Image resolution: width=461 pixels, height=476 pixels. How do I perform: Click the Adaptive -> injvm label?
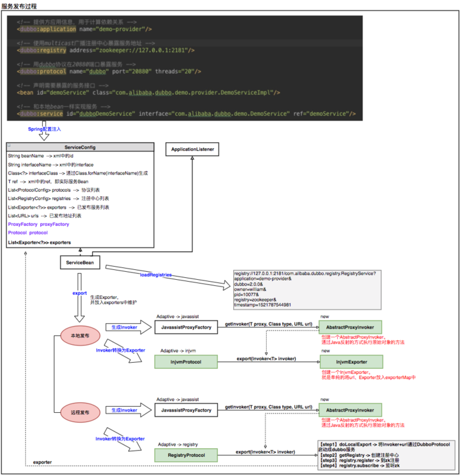(178, 351)
